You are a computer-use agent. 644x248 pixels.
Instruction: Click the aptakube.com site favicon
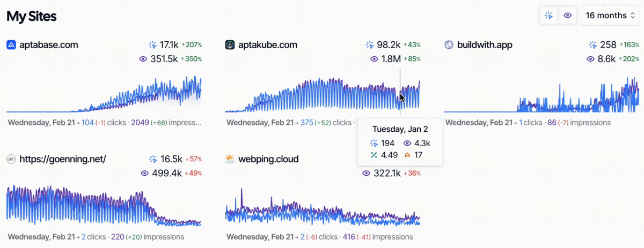click(230, 45)
